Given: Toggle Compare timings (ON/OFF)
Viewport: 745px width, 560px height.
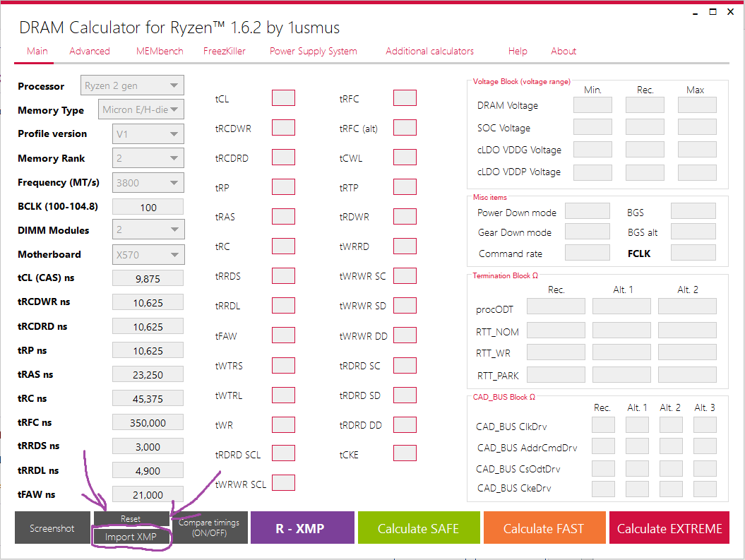Looking at the screenshot, I should (x=209, y=528).
